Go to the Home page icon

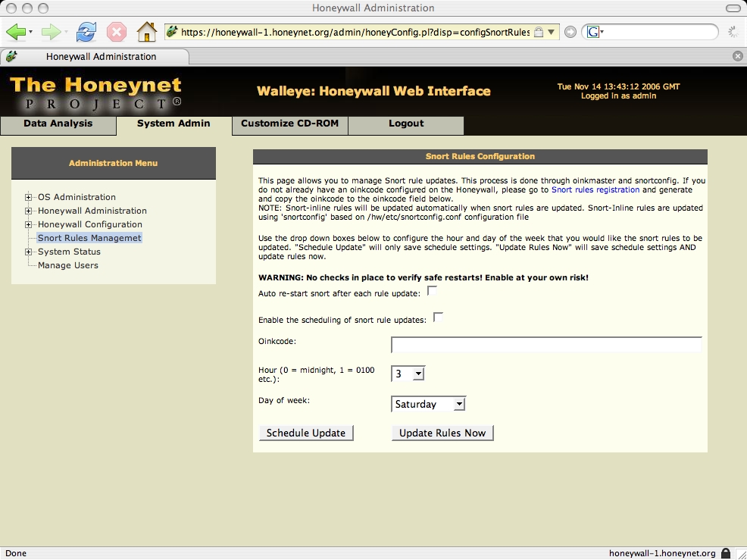(x=147, y=32)
